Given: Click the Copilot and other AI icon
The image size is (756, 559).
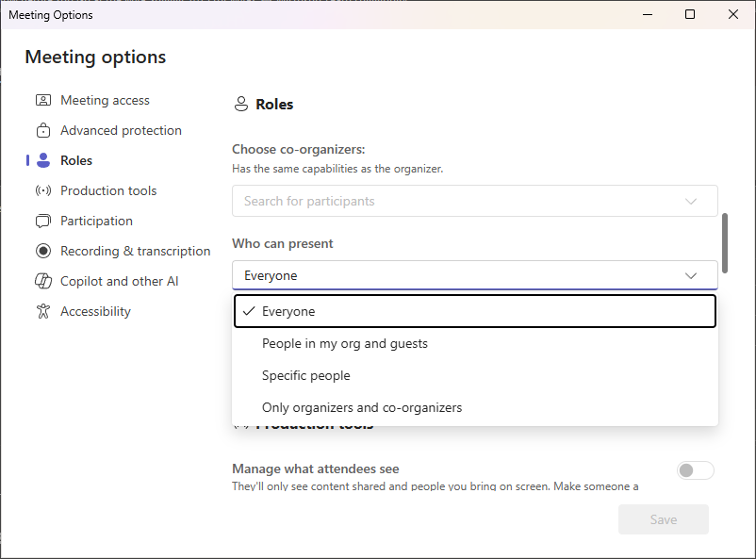Looking at the screenshot, I should point(43,281).
